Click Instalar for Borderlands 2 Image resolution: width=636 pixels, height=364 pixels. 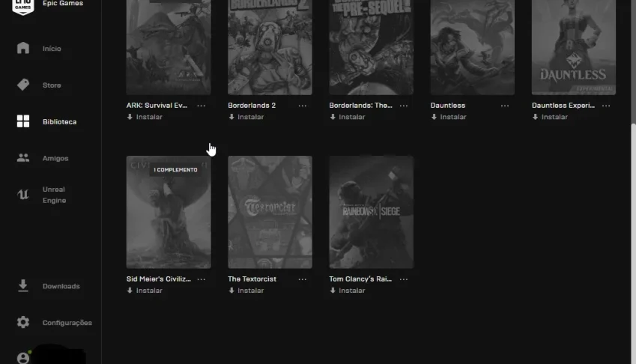point(251,117)
